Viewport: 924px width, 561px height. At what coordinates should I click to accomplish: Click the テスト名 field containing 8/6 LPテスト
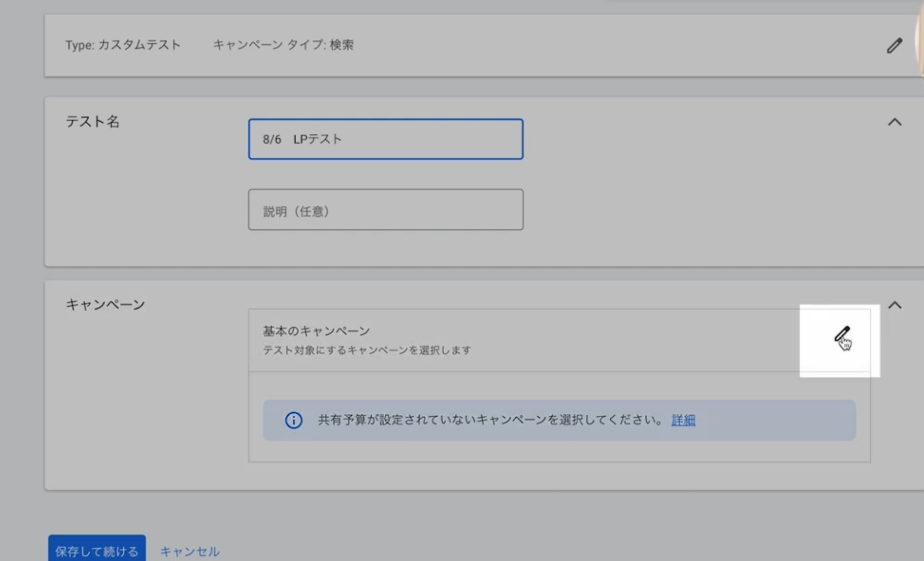point(385,139)
